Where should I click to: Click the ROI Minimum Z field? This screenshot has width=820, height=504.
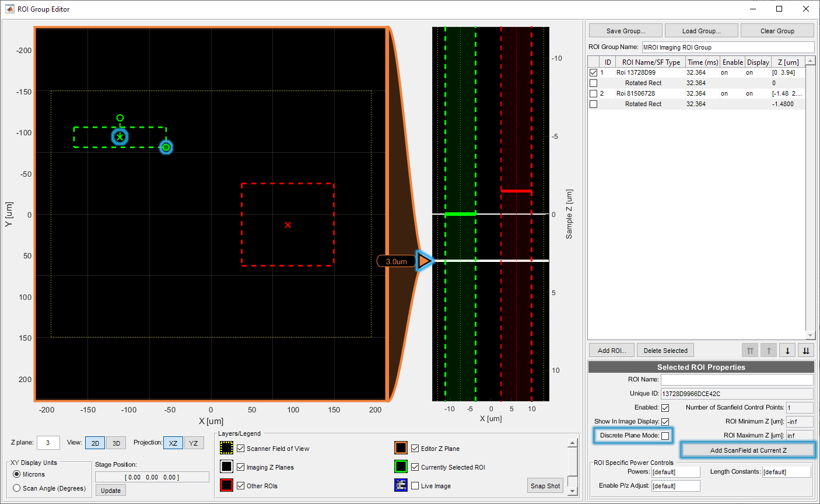pos(800,422)
